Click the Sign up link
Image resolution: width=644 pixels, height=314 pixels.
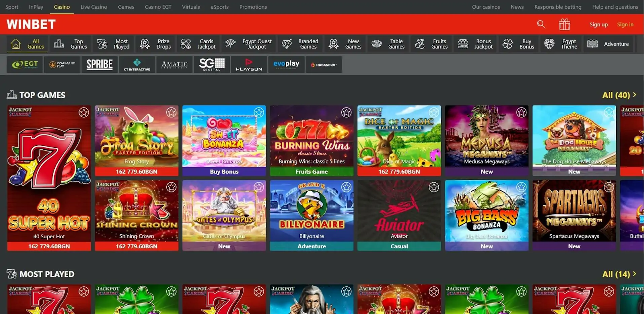pos(599,25)
